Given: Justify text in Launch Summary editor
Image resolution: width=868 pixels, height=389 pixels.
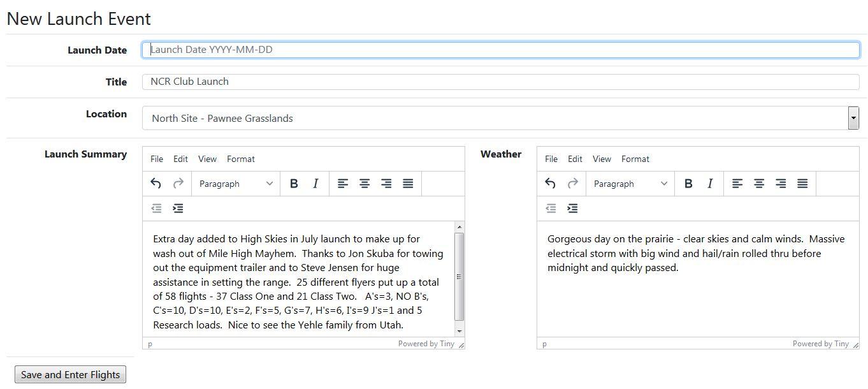Looking at the screenshot, I should (x=408, y=184).
